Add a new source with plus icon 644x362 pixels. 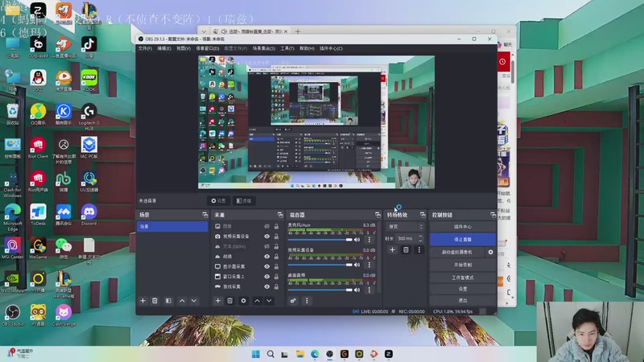point(218,301)
